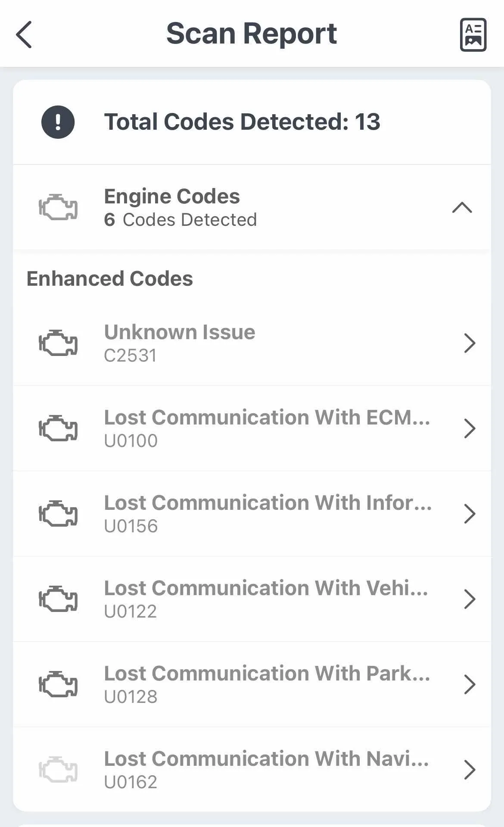This screenshot has width=504, height=827.
Task: Tap the engine icon beside U0128
Action: [x=58, y=684]
